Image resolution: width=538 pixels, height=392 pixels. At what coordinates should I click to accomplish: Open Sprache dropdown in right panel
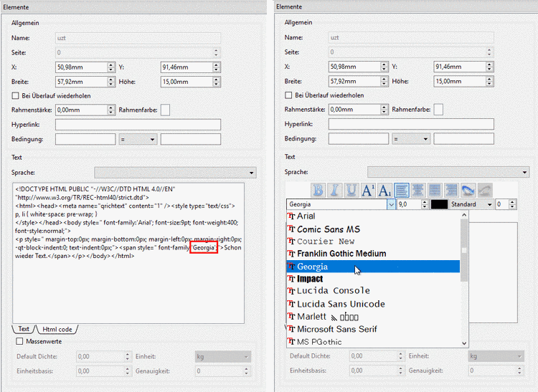coord(448,172)
